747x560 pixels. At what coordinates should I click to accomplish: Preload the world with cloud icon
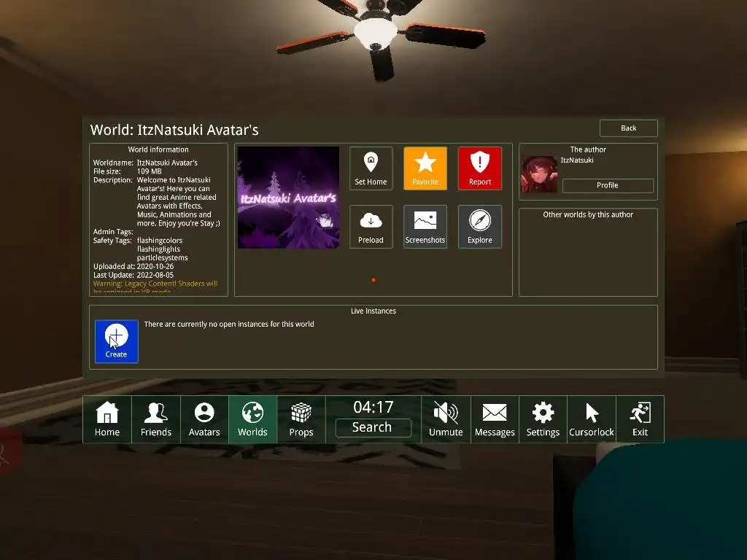coord(371,227)
